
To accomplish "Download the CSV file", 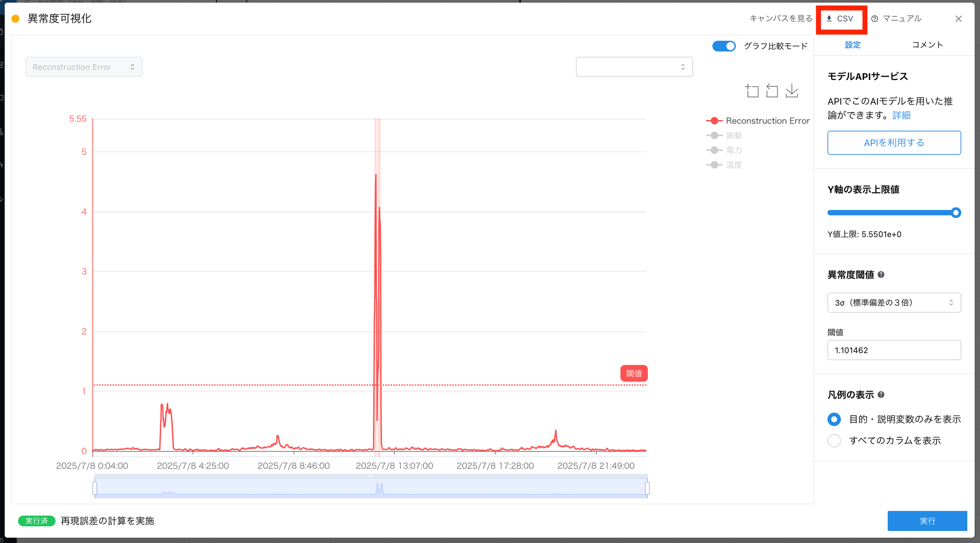I will 840,19.
